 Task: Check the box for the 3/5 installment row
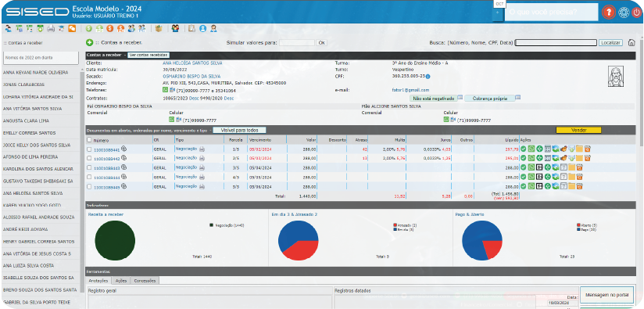point(89,167)
